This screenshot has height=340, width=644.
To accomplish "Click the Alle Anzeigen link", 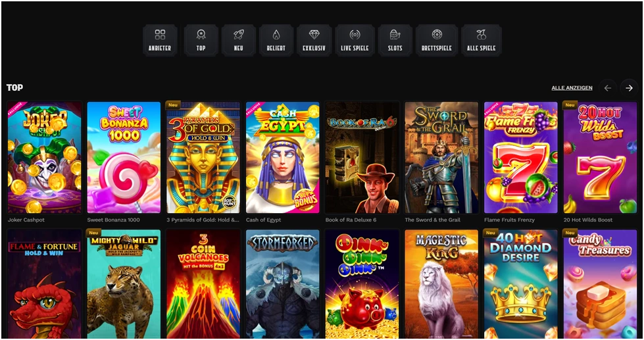I will (572, 88).
